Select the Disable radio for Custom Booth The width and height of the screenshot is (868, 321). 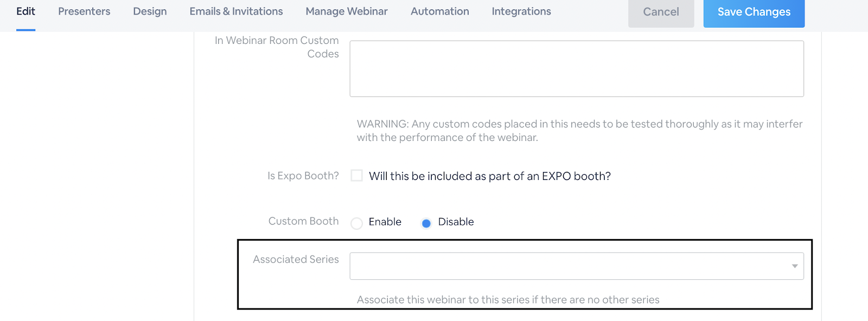[x=426, y=223]
